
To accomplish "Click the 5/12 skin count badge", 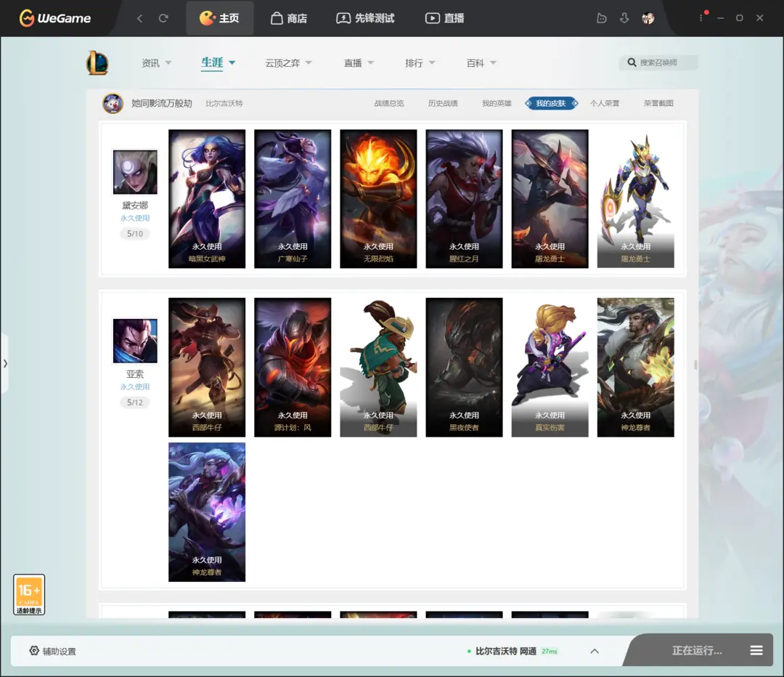I will pos(135,402).
